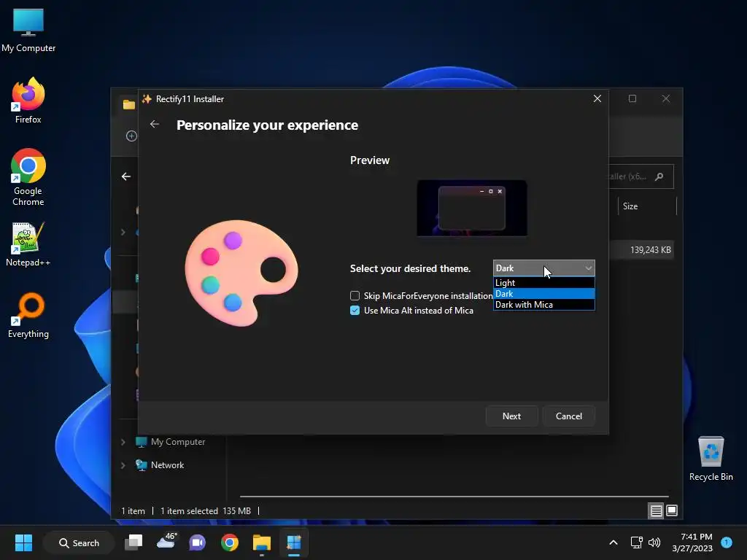
Task: Enable Skip MicaForEveryone installation checkbox
Action: click(x=355, y=296)
